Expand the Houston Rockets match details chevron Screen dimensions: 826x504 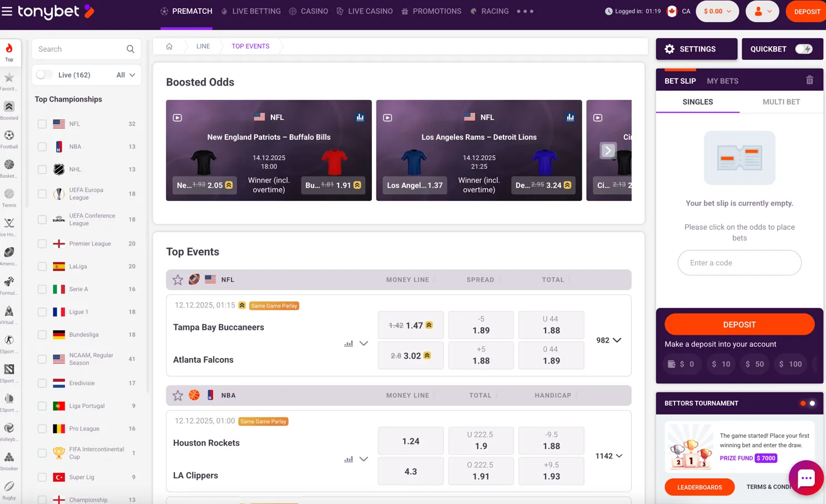coord(364,459)
